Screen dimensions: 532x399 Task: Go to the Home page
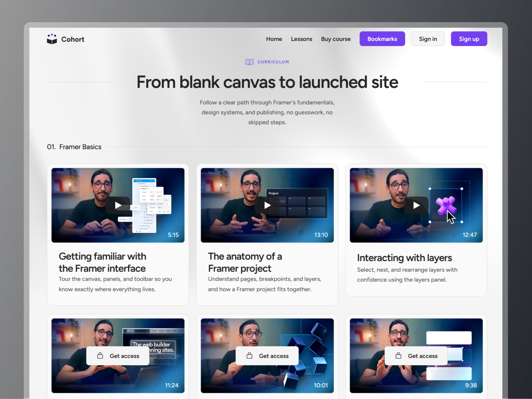click(x=274, y=39)
